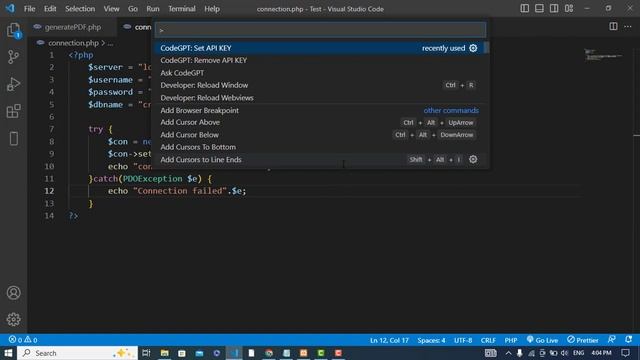Click the gear next to CodeGPT: Set API KEY
The height and width of the screenshot is (360, 640).
pyautogui.click(x=473, y=48)
